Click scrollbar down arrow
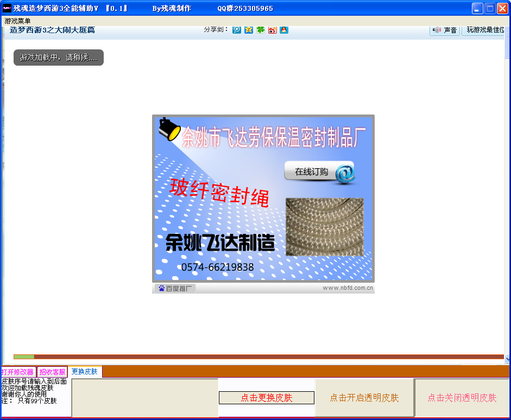This screenshot has height=420, width=511. (507, 359)
